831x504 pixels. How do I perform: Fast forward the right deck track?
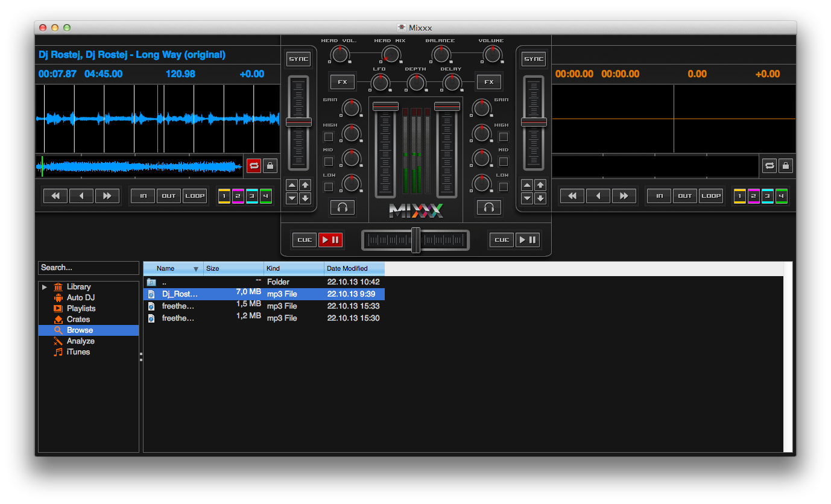624,196
